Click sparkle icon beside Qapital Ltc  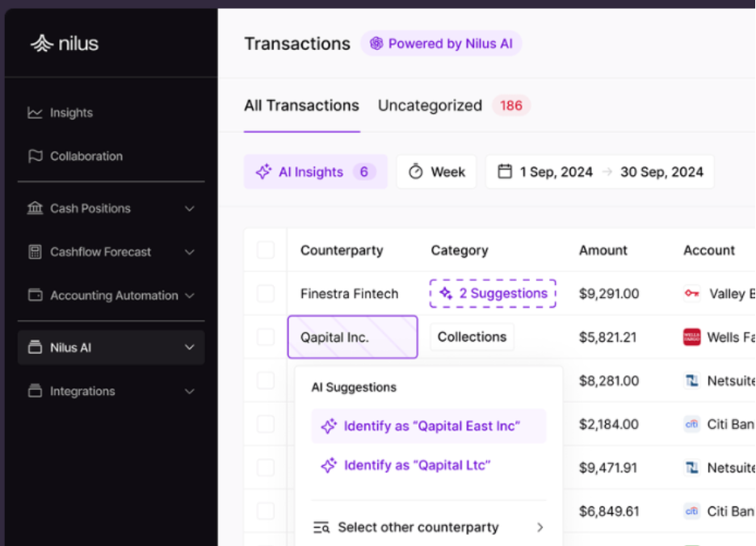click(x=329, y=465)
